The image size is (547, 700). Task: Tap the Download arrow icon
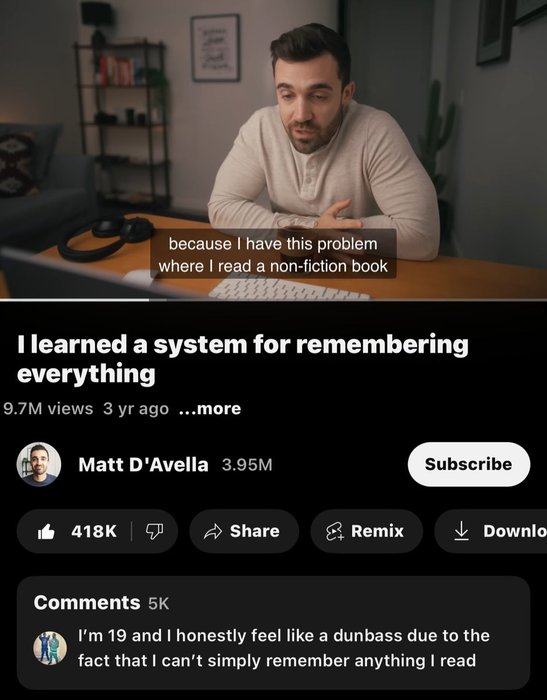461,531
